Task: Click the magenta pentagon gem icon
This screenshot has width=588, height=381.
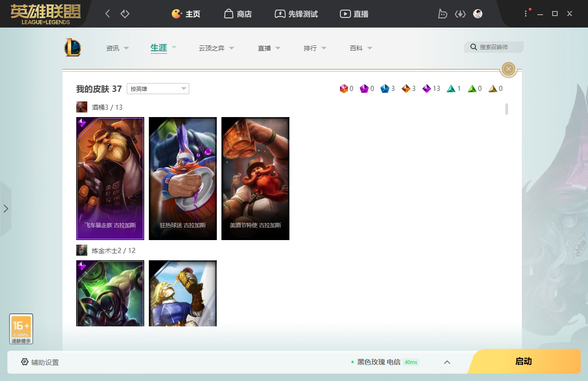Action: pyautogui.click(x=364, y=89)
